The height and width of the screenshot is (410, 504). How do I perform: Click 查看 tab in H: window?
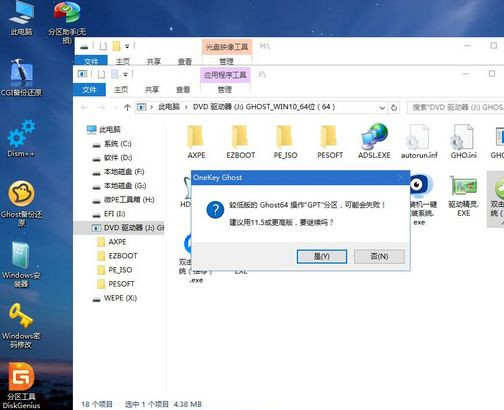(185, 61)
